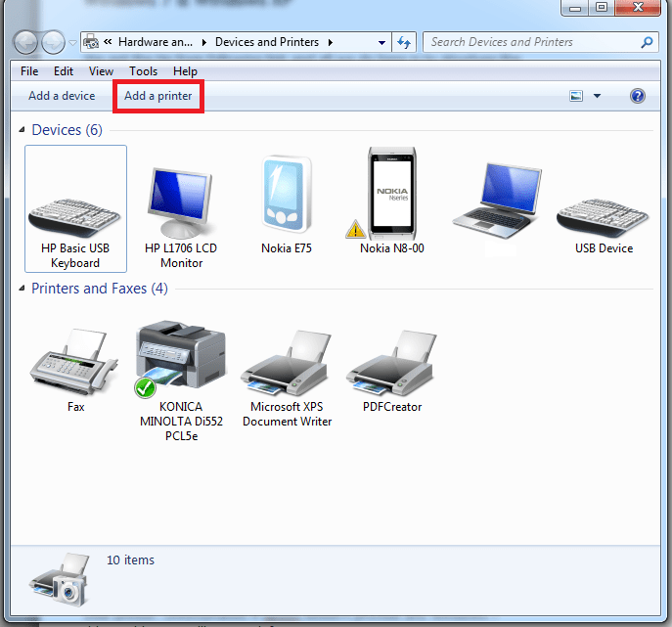Click the 'Nokia N8-00' label text
The height and width of the screenshot is (627, 672).
(391, 248)
